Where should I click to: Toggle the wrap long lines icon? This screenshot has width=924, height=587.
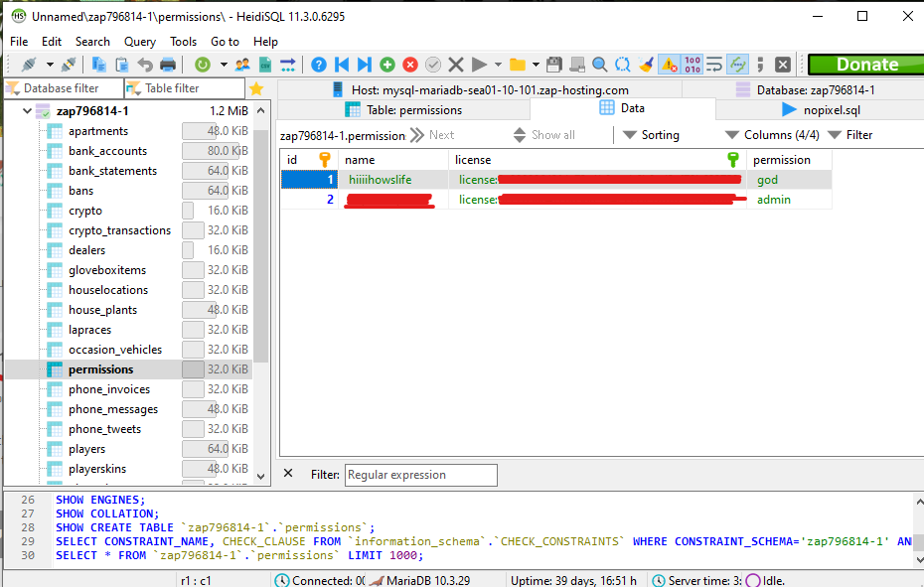coord(714,65)
